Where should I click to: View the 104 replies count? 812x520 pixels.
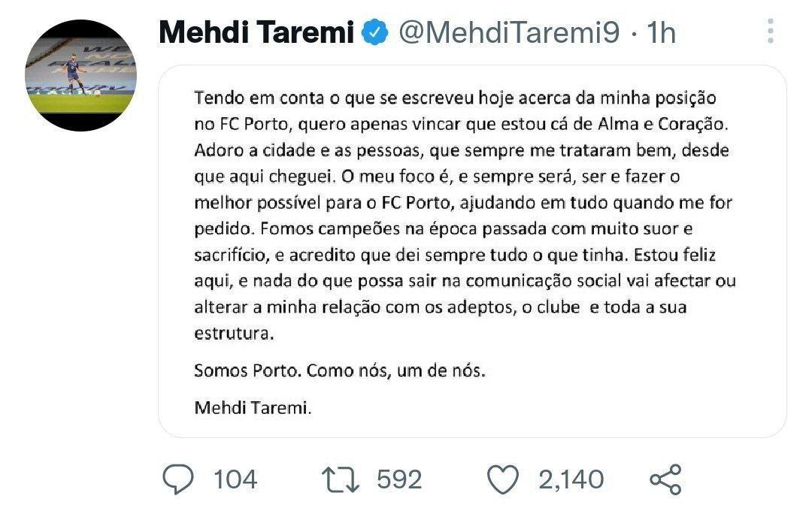click(x=235, y=479)
